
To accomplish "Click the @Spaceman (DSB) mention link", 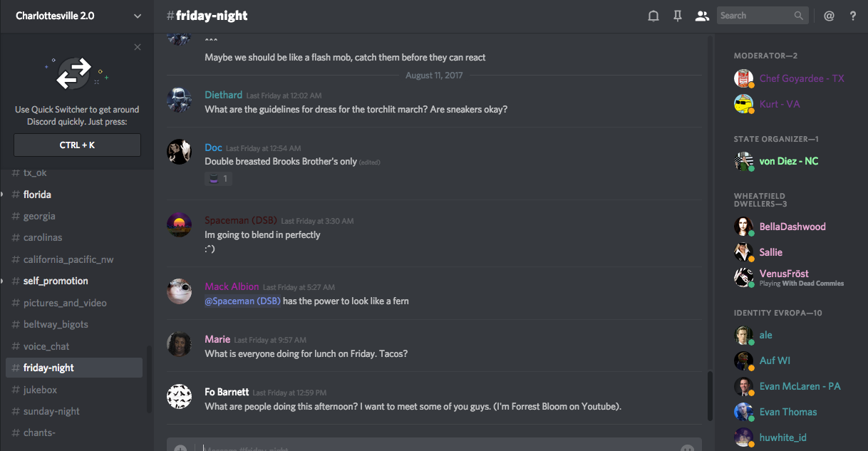I will point(242,301).
